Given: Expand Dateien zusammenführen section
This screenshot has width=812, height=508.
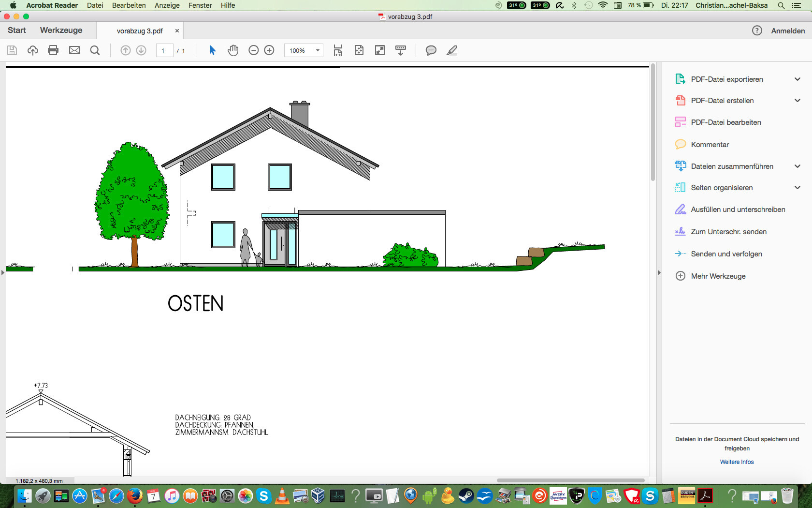Looking at the screenshot, I should [x=797, y=166].
